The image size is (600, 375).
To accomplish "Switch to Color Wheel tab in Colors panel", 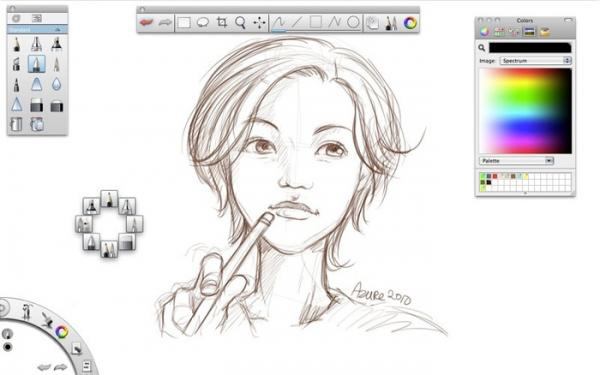I will pos(485,32).
